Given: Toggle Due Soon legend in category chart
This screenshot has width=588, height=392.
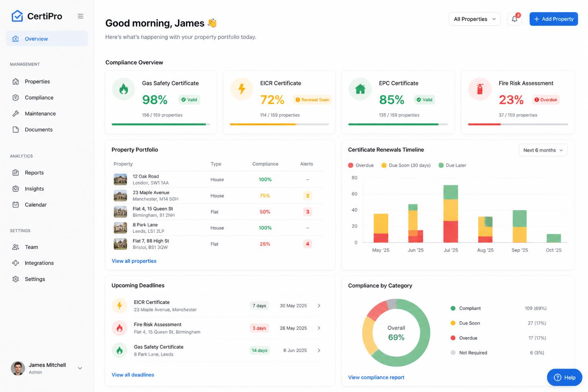Looking at the screenshot, I should click(465, 323).
